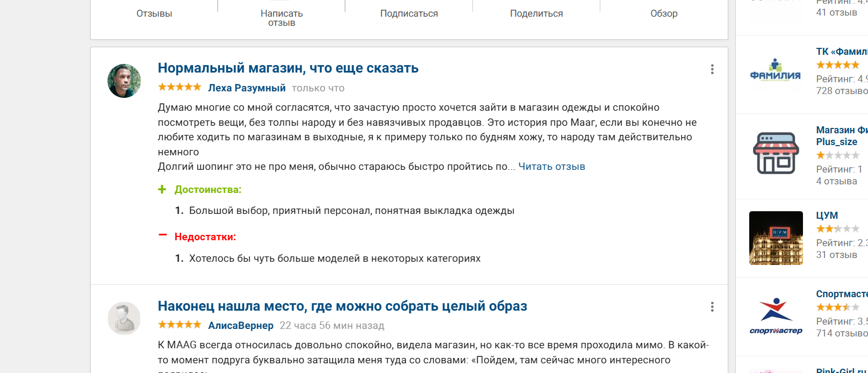Open the Отзывы tab
Image resolution: width=868 pixels, height=373 pixels.
[x=154, y=13]
